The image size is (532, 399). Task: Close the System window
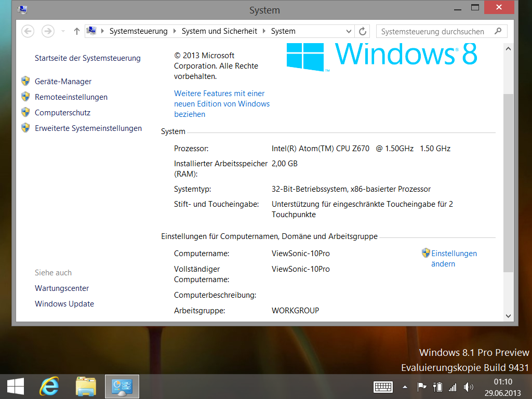pos(499,7)
